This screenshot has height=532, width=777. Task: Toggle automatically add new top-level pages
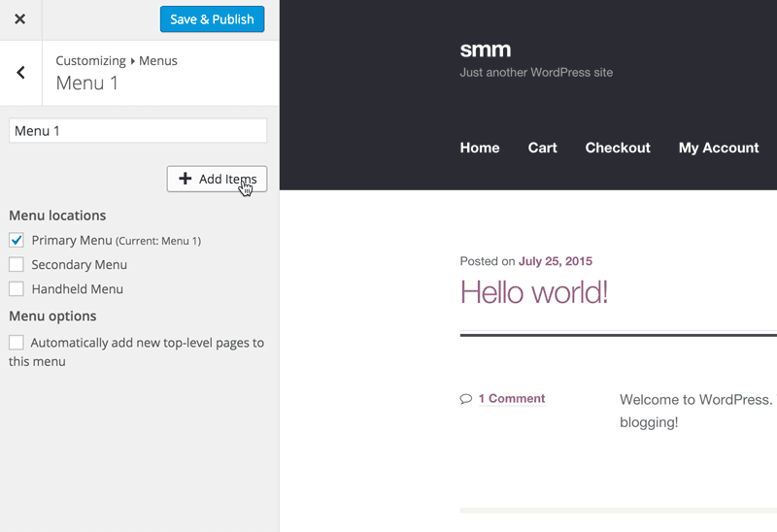[x=17, y=343]
